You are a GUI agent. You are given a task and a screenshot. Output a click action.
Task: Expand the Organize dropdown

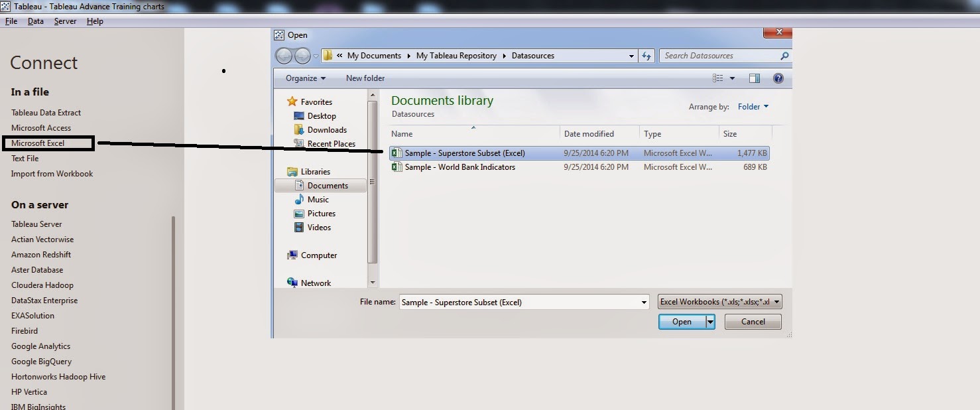click(x=306, y=78)
